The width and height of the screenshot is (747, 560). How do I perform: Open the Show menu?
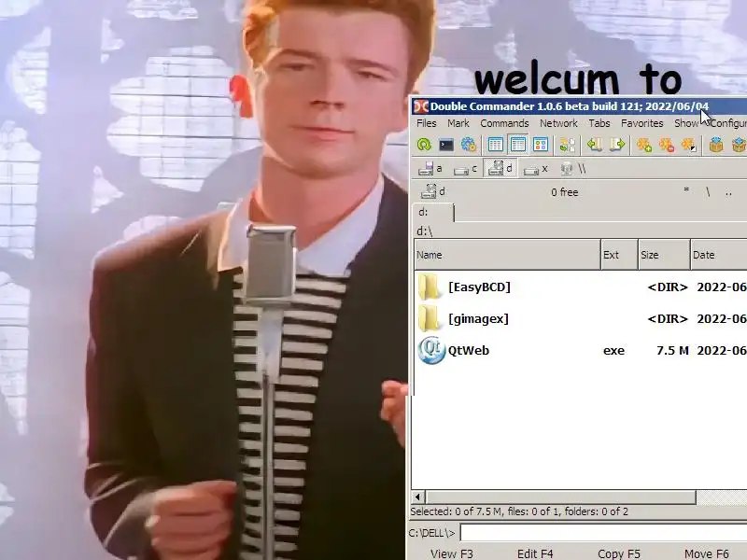point(686,123)
